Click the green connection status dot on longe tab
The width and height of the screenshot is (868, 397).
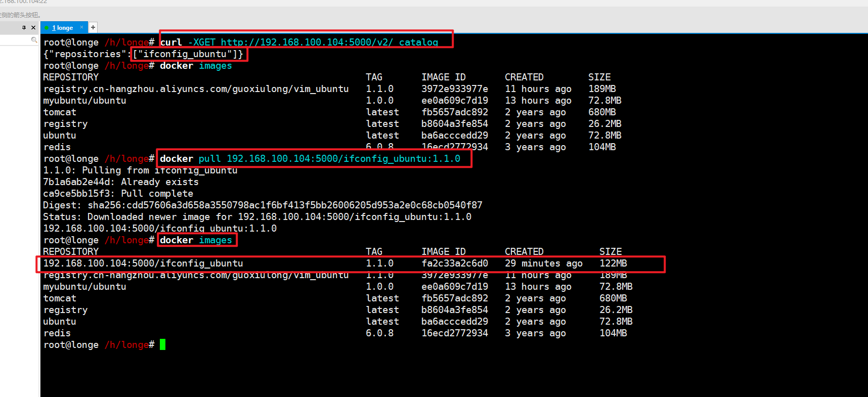(47, 28)
